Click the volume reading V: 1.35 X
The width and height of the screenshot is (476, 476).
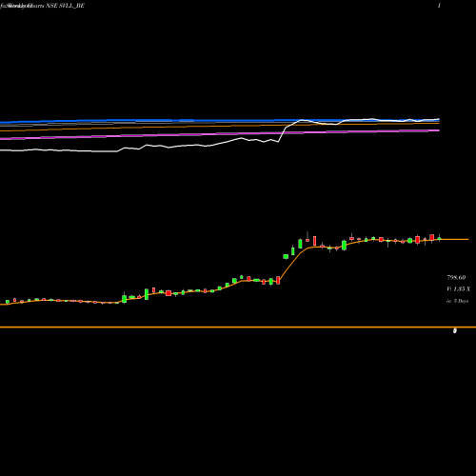(458, 289)
